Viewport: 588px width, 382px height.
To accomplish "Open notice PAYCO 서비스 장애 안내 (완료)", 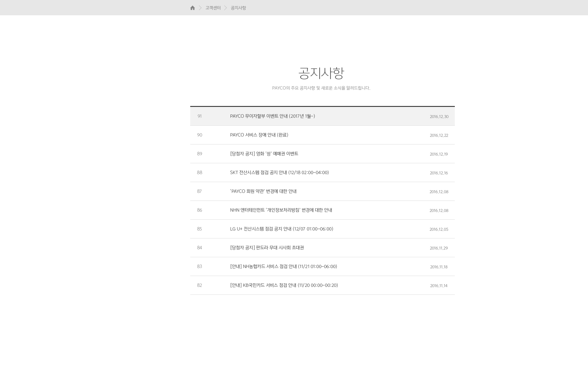I will click(x=259, y=135).
